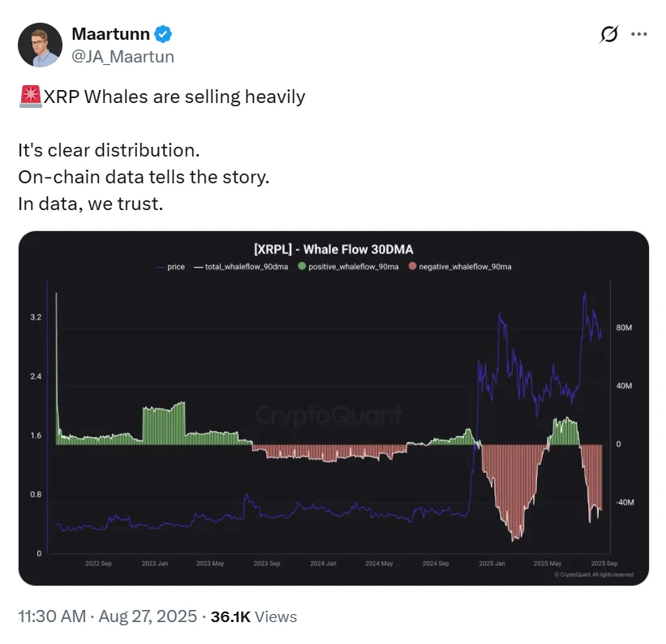The width and height of the screenshot is (666, 644).
Task: Open legend options on the whale flow chart
Action: point(333,266)
